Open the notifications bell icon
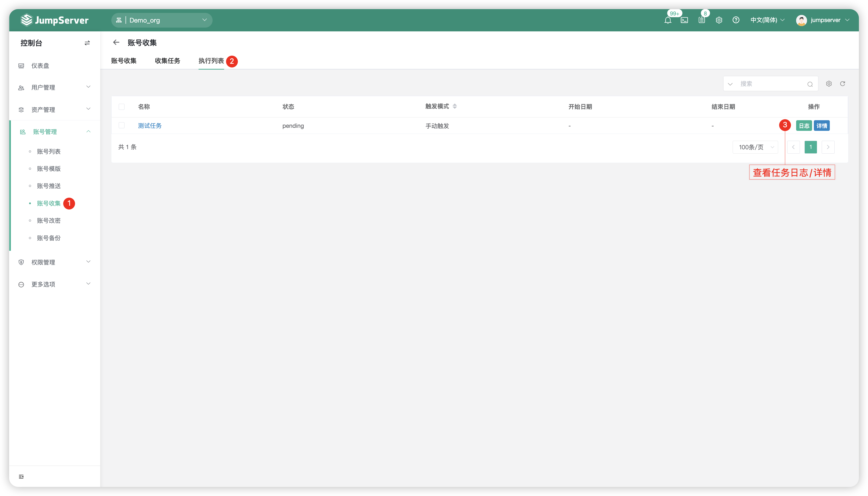 coord(668,20)
